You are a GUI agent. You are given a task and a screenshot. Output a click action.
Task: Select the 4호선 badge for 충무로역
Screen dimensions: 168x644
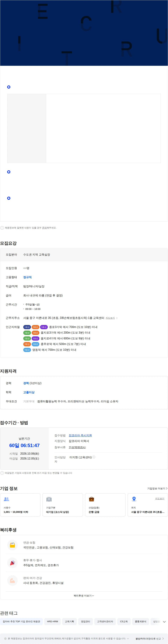[36, 344]
